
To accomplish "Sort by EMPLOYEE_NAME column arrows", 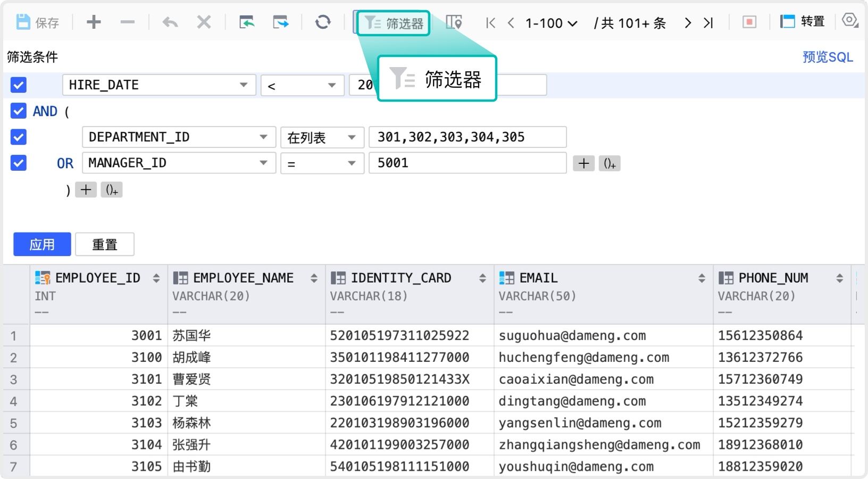I will click(x=314, y=278).
